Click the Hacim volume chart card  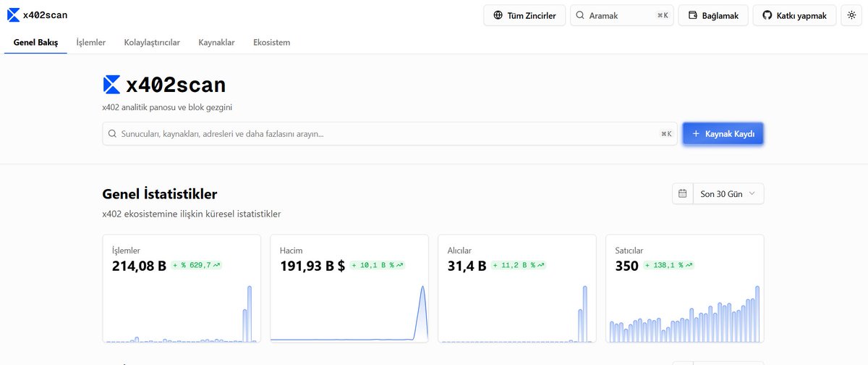click(x=349, y=290)
